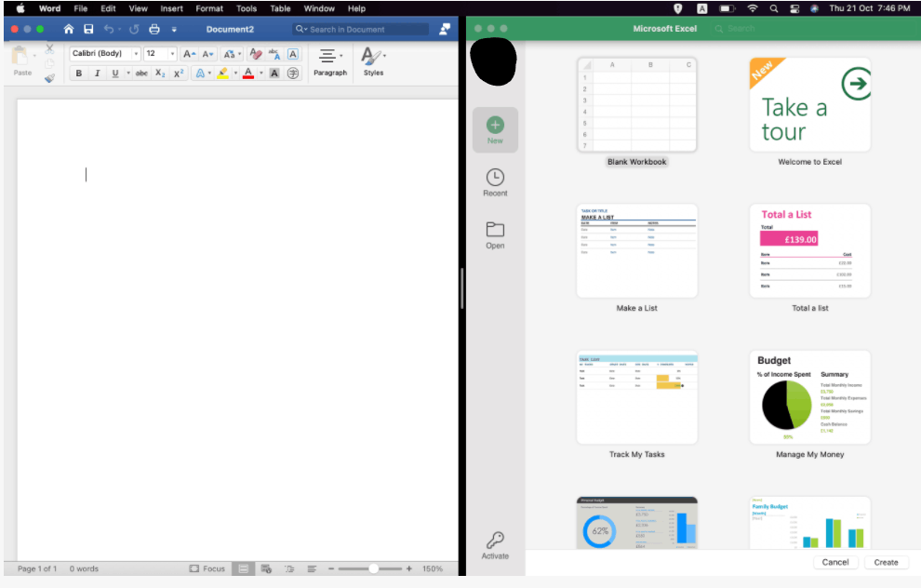The width and height of the screenshot is (921, 588).
Task: Click the zoom slider handle
Action: 374,568
